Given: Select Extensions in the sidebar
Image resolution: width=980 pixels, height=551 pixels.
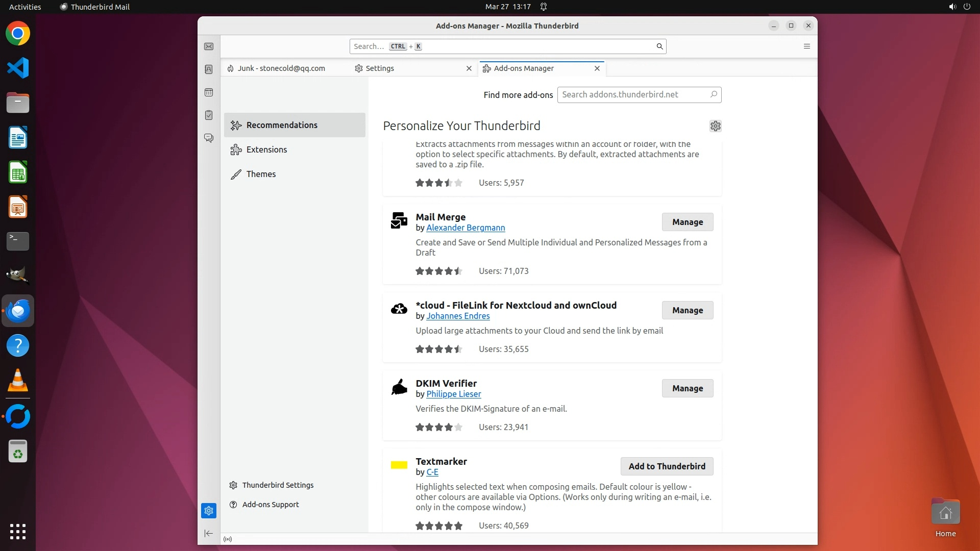Looking at the screenshot, I should click(266, 149).
